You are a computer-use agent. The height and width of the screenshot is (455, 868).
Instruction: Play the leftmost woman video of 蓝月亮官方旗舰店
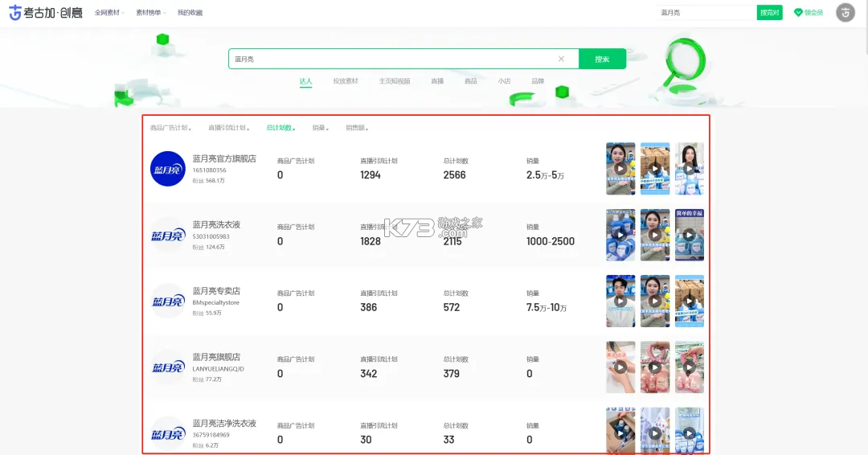(x=620, y=169)
